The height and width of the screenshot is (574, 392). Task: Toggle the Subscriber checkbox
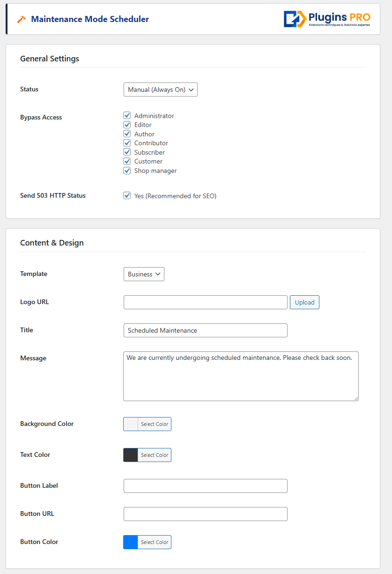coord(127,152)
